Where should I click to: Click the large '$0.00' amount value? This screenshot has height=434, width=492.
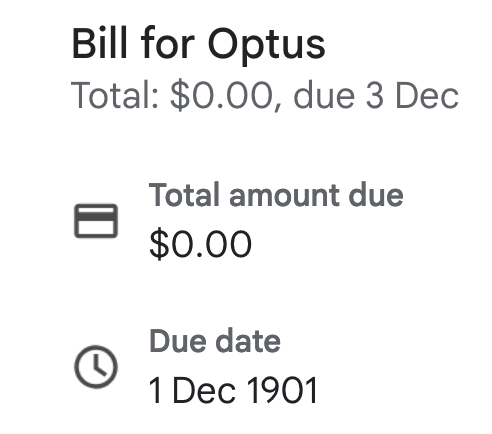pos(200,244)
